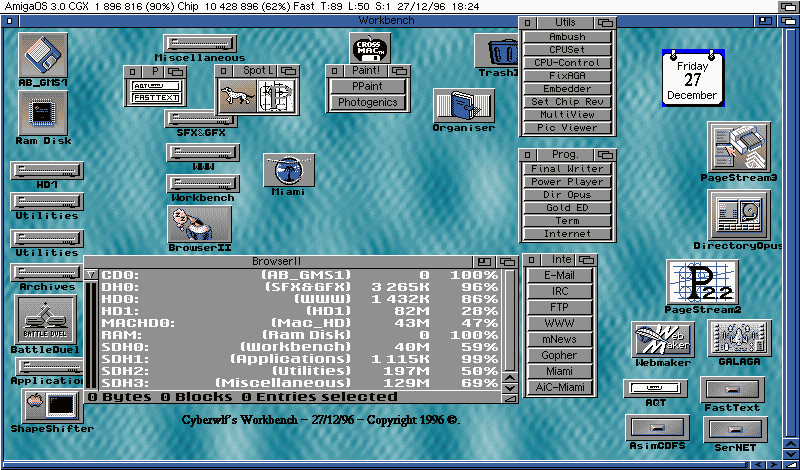Launch FixAGA from Utils panel
800x470 pixels.
[567, 76]
